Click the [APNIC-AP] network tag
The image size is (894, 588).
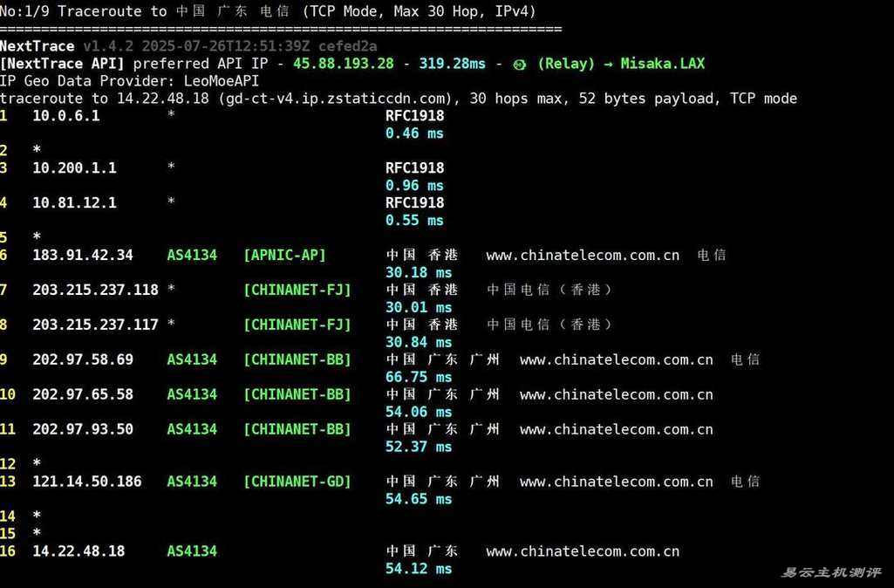click(284, 255)
